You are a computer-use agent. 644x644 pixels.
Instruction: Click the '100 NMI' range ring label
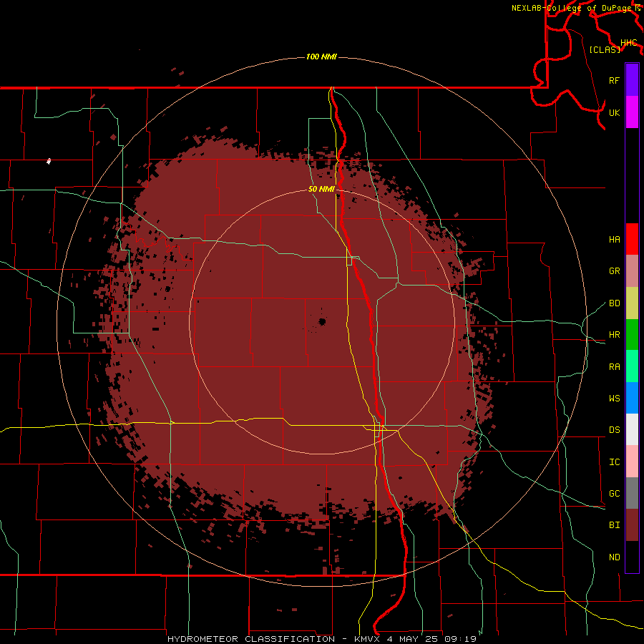[321, 57]
